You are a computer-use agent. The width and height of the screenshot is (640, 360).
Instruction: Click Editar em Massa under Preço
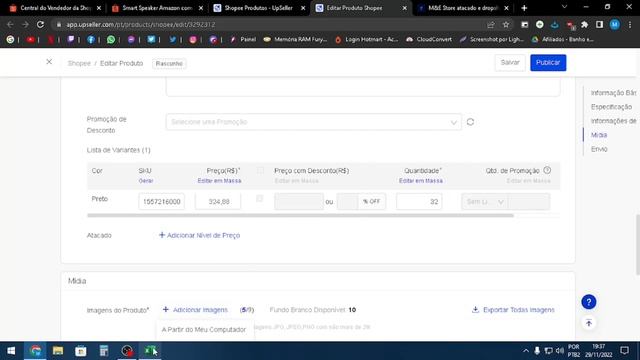219,181
